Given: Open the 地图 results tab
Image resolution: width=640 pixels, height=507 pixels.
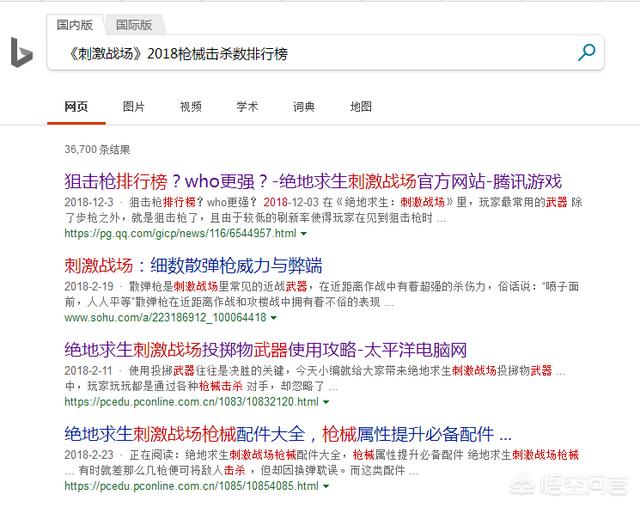Looking at the screenshot, I should tap(361, 107).
